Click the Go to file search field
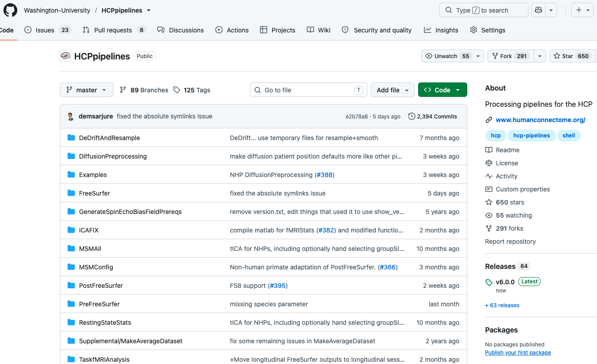This screenshot has height=364, width=597. pyautogui.click(x=309, y=90)
